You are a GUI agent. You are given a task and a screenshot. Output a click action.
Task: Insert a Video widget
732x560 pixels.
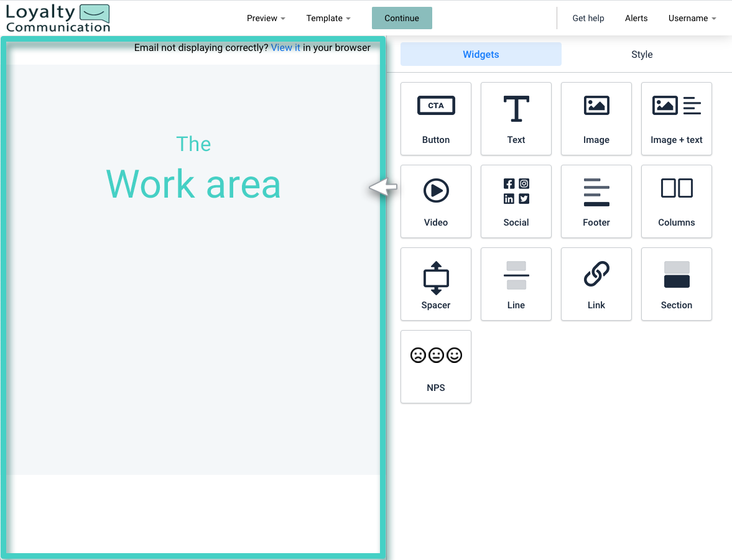435,201
